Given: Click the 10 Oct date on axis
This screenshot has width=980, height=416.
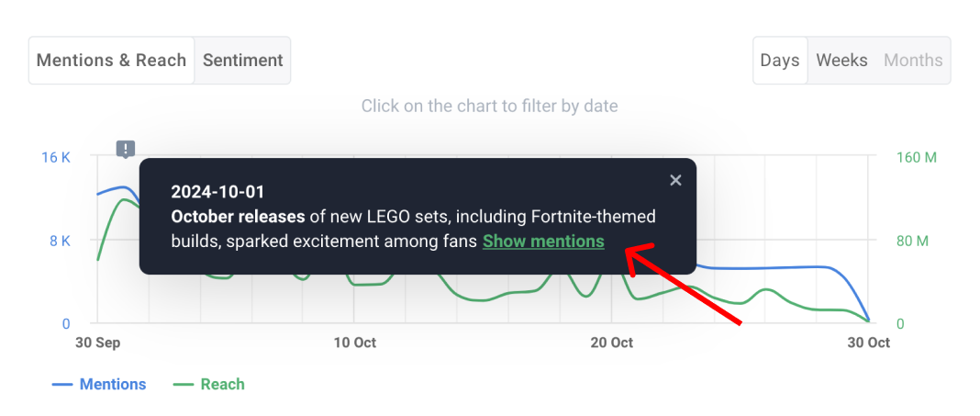Looking at the screenshot, I should pos(355,343).
